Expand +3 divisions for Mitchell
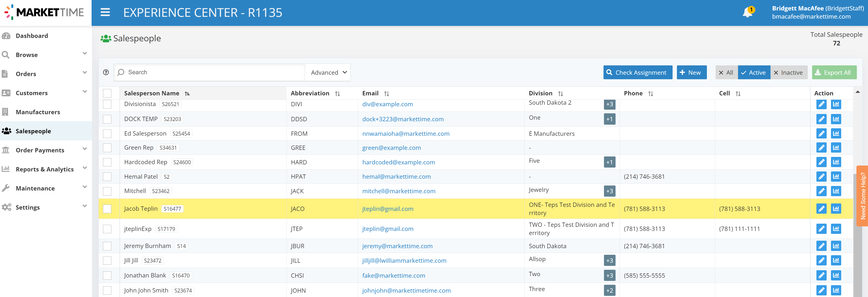Screen dimensions: 868x297 click(610, 191)
